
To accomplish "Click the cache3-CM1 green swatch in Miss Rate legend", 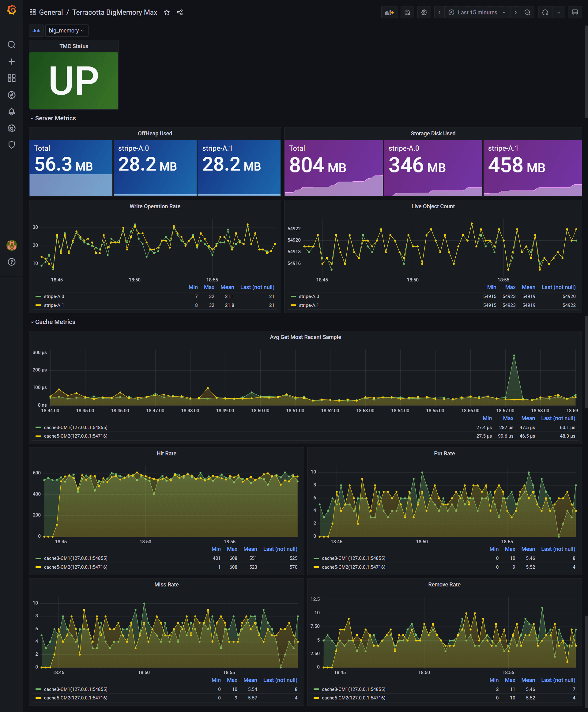I will click(38, 689).
